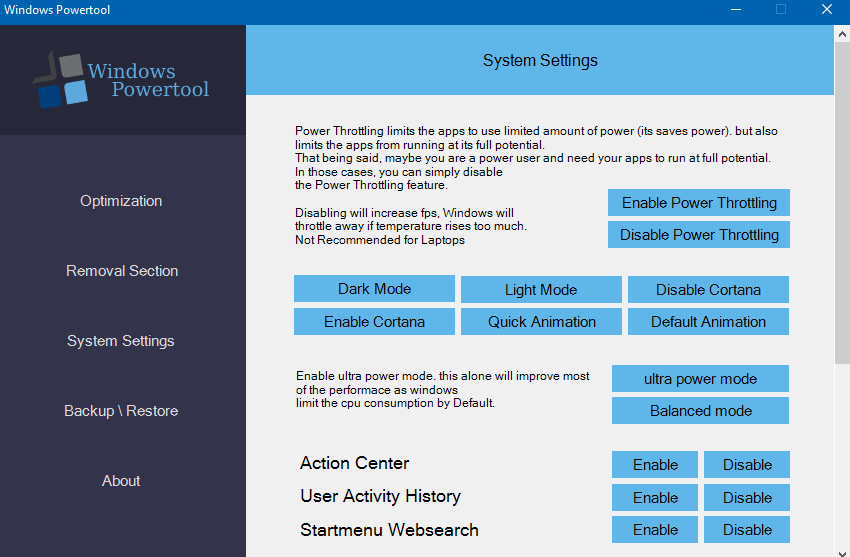Switch to Dark Mode
The height and width of the screenshot is (557, 850).
pyautogui.click(x=374, y=289)
